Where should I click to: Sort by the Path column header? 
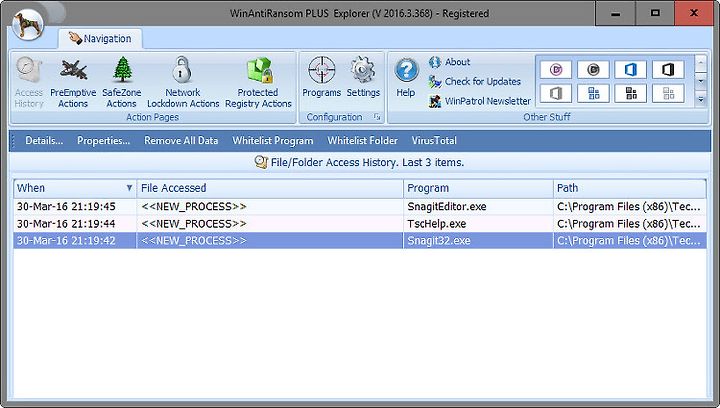630,188
